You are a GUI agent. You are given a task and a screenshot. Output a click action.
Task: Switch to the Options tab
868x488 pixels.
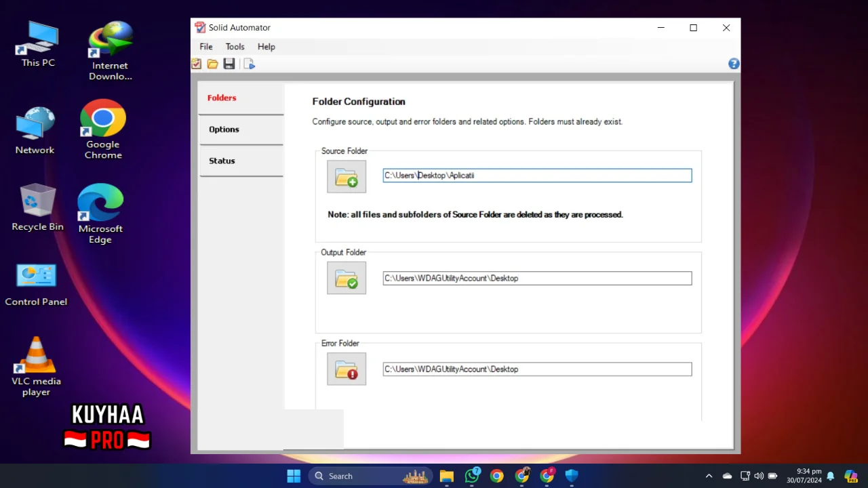click(x=241, y=129)
